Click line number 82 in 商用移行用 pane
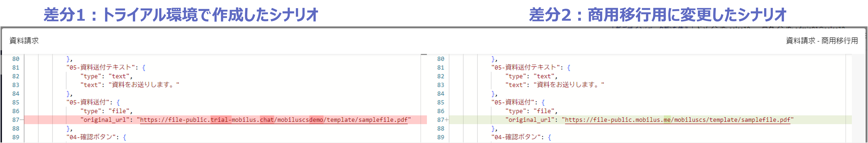The height and width of the screenshot is (143, 868). tap(441, 76)
